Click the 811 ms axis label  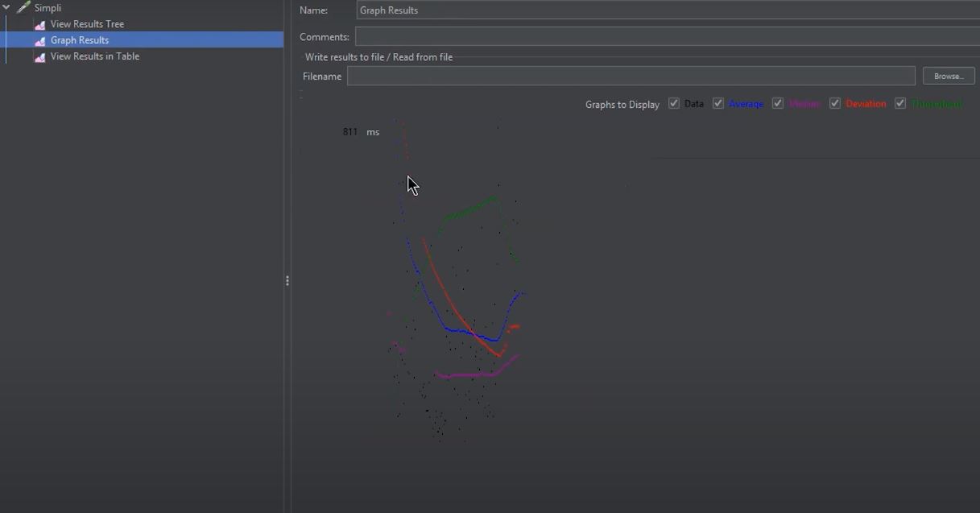click(x=361, y=132)
